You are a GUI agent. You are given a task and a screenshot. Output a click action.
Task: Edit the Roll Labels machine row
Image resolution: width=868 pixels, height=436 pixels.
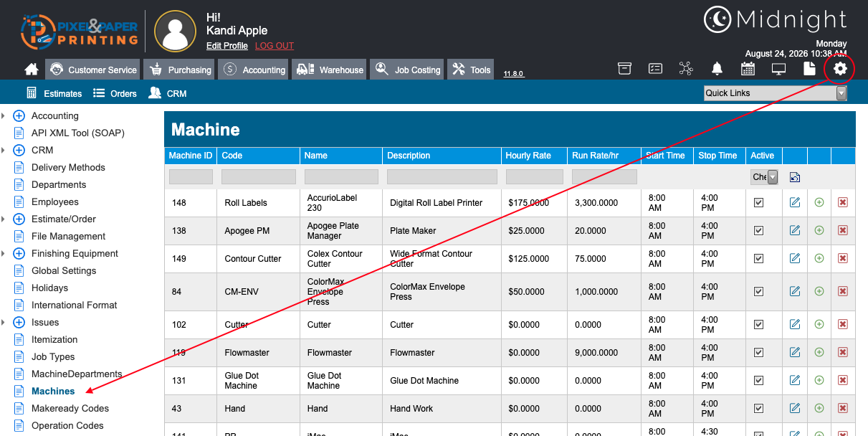[795, 203]
